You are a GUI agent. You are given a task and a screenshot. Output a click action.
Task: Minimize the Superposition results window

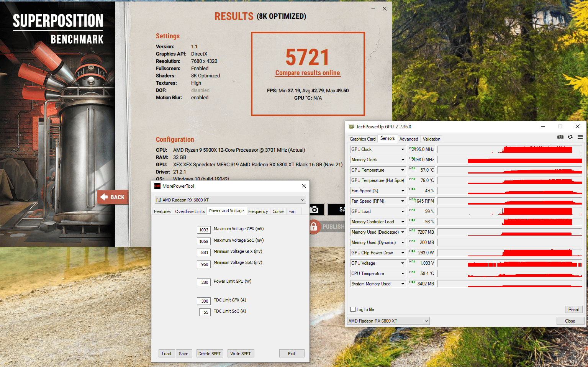[x=373, y=8]
